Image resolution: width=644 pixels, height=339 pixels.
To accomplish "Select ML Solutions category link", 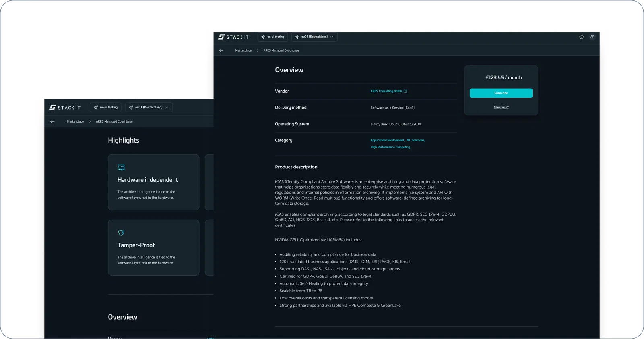I will pyautogui.click(x=415, y=140).
